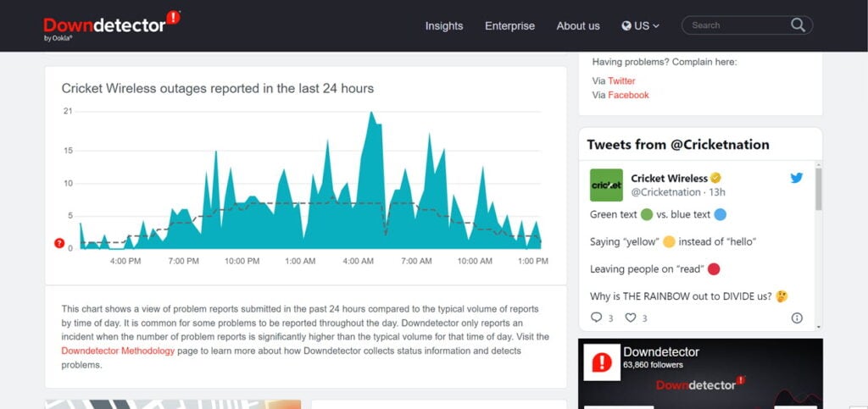Click the '21' y-axis label

(68, 111)
